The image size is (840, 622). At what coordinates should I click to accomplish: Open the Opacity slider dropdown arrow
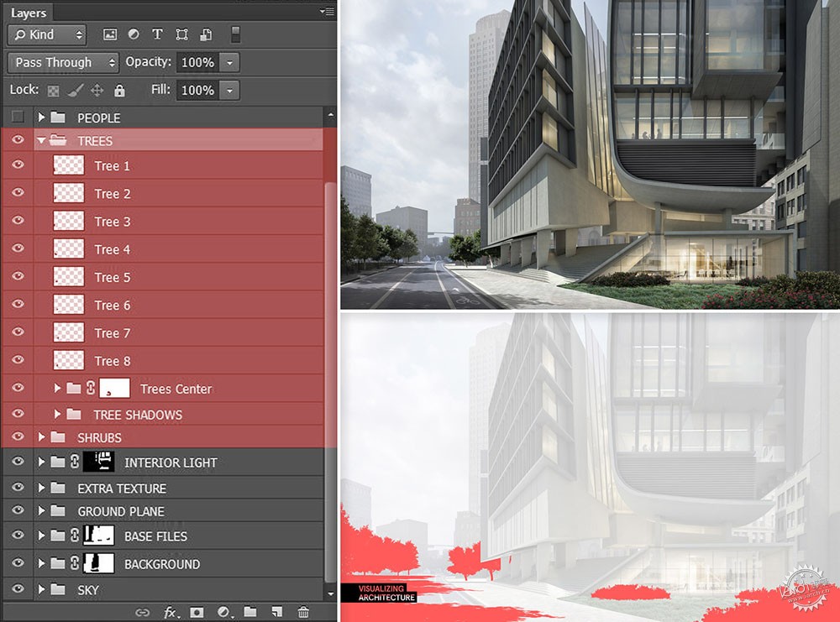point(230,63)
